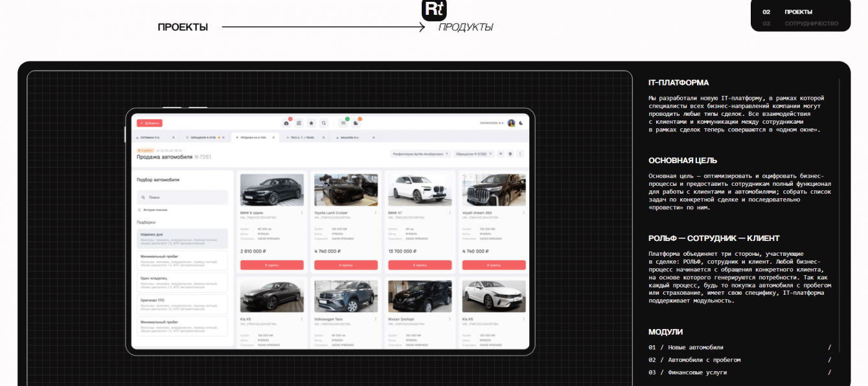
Task: Select the Один владелец collection
Action: click(x=182, y=282)
